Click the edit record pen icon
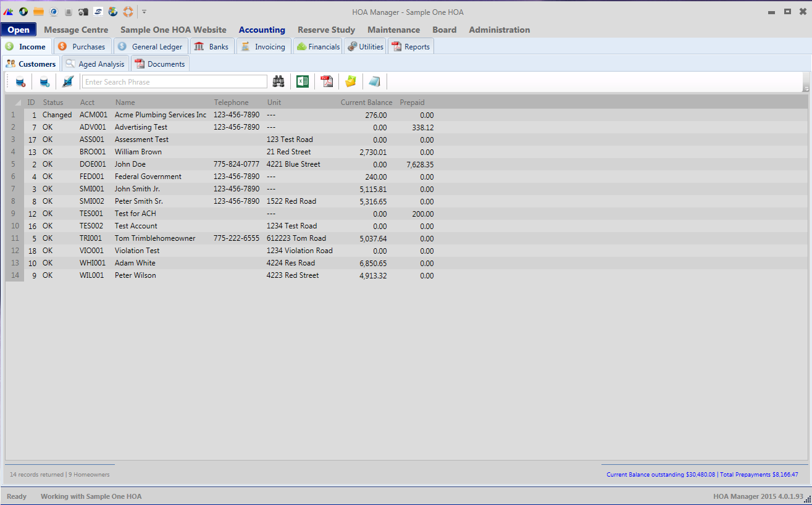Screen dimensions: 812x505 pyautogui.click(x=68, y=81)
